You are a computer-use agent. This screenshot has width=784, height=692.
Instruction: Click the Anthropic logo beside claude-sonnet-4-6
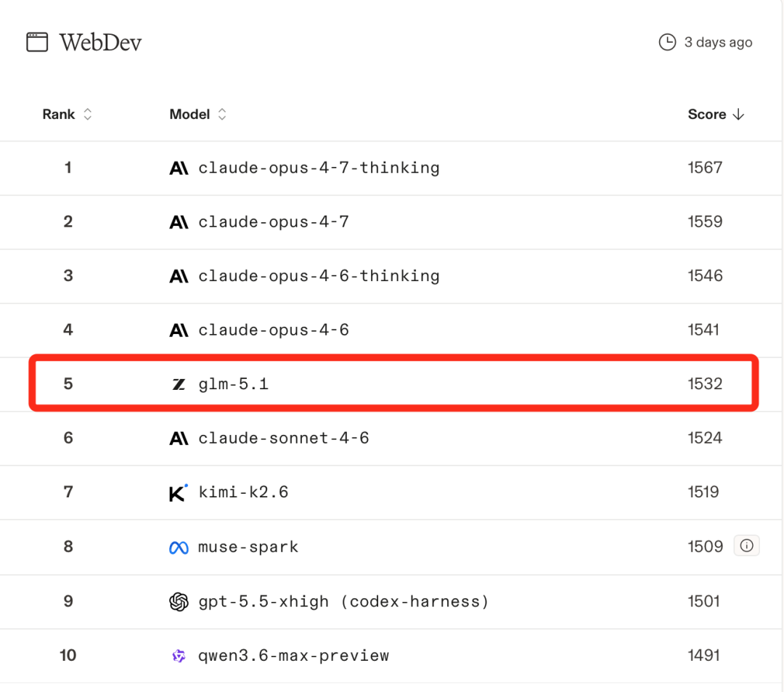[179, 439]
